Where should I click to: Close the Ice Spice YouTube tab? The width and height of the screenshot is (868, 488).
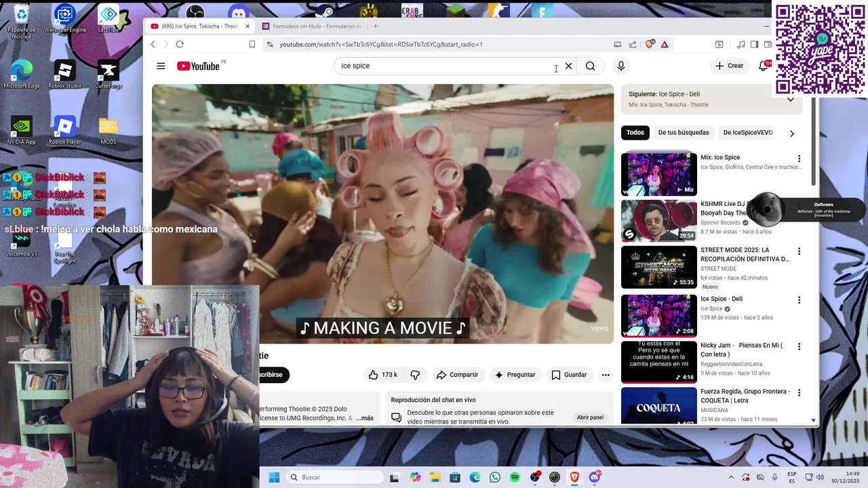pos(248,26)
